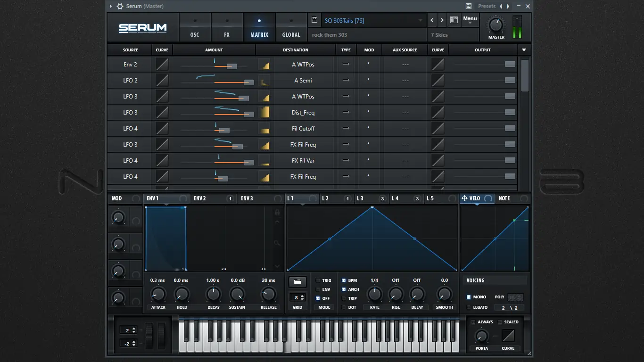Open aux source dropdown on Fil Cutoff row
Image resolution: width=644 pixels, height=362 pixels.
[x=405, y=129]
